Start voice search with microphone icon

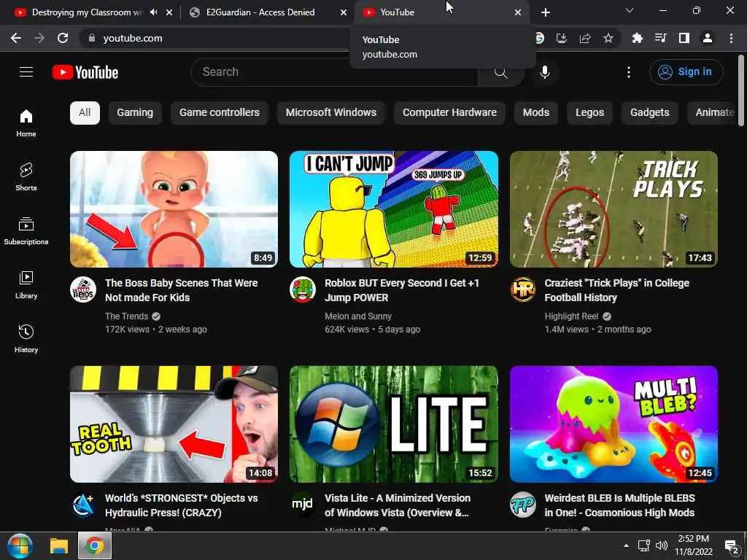544,72
